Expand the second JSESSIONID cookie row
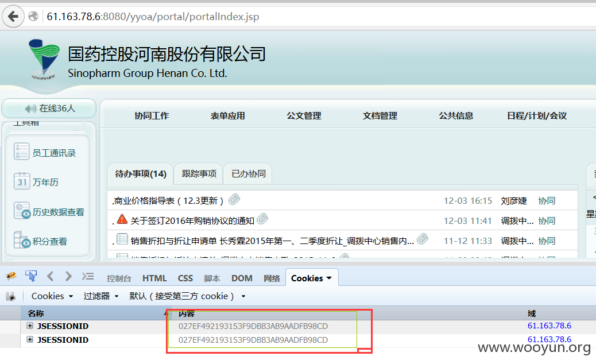 coord(30,339)
